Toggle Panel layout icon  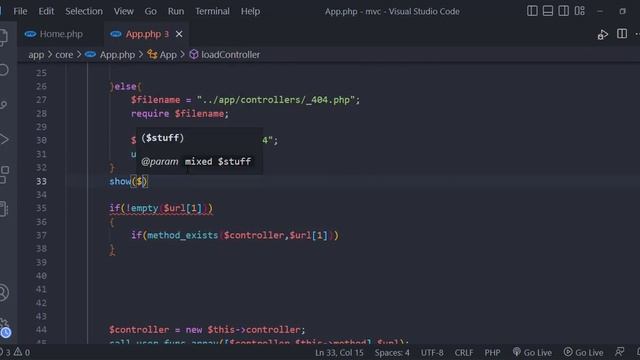[x=548, y=11]
